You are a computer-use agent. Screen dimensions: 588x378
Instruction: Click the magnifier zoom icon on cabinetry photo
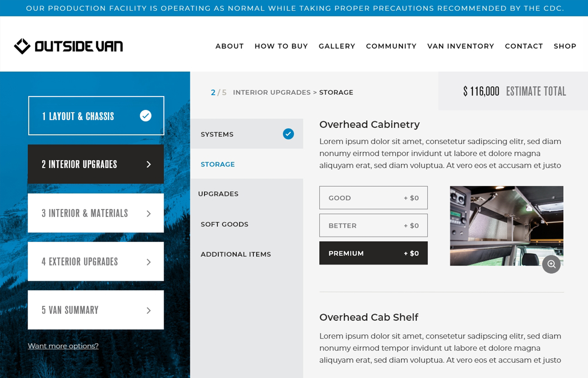point(551,264)
